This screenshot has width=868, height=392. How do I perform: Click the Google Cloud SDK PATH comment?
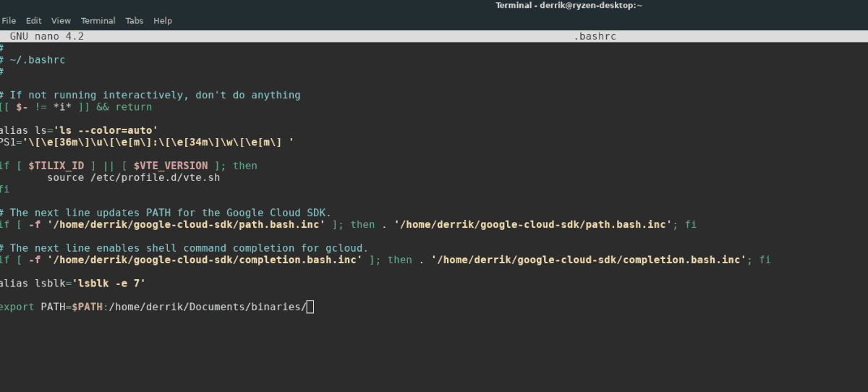pyautogui.click(x=166, y=213)
